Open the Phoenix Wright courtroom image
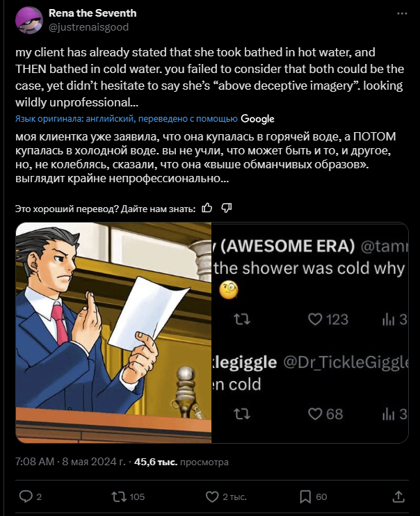 (113, 332)
